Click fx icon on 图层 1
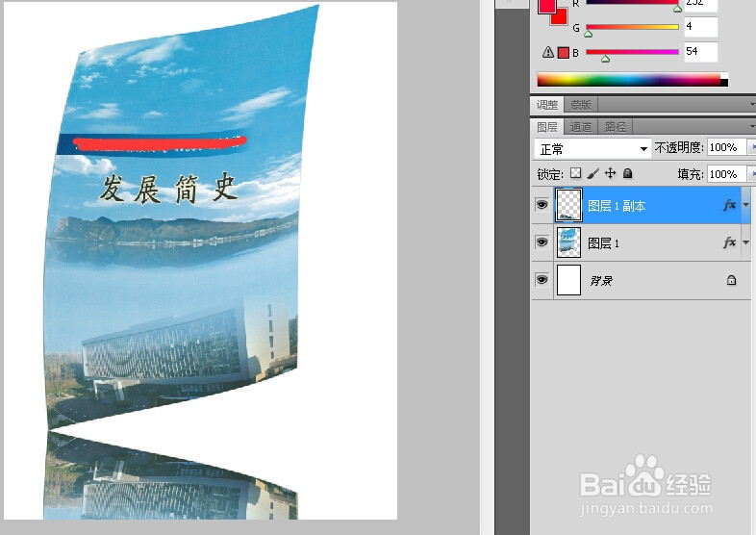Image resolution: width=756 pixels, height=535 pixels. point(729,242)
